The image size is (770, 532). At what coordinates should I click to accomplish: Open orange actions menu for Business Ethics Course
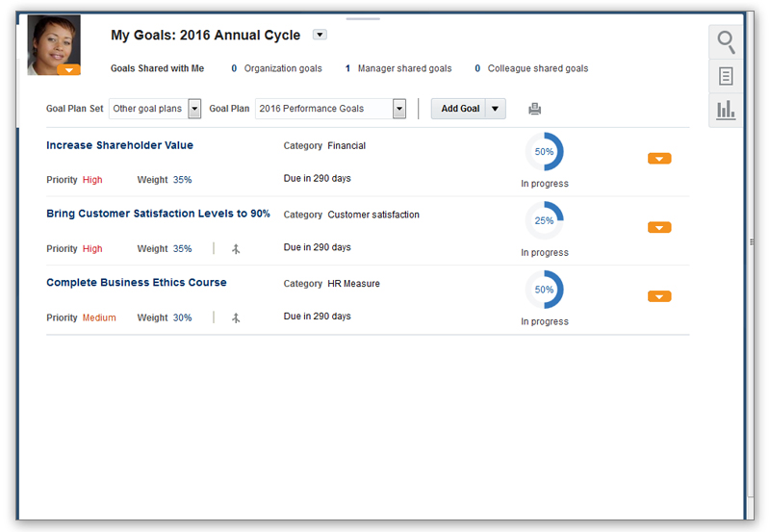[659, 296]
